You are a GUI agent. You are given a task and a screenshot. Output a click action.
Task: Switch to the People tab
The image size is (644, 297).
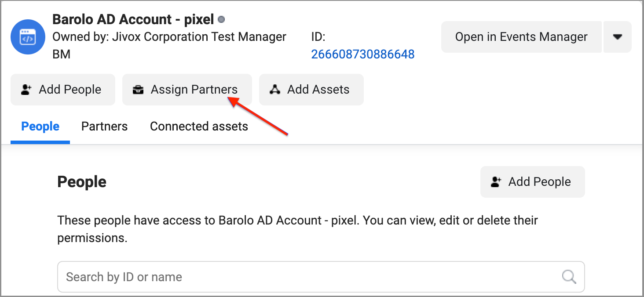(x=40, y=127)
